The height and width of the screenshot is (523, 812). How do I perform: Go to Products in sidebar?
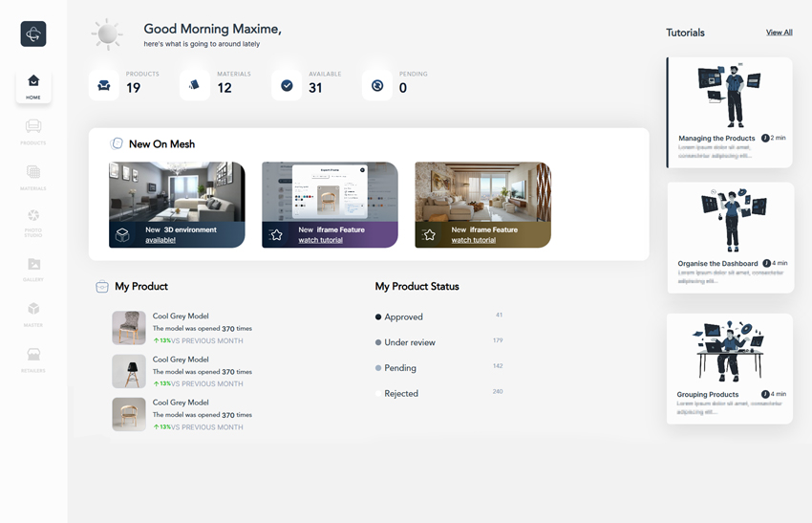coord(33,132)
